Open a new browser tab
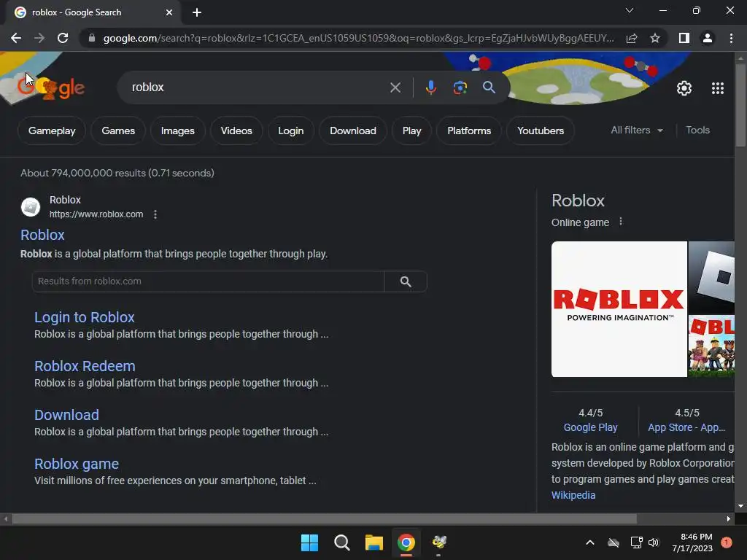Screen dimensions: 747x560 pos(197,12)
